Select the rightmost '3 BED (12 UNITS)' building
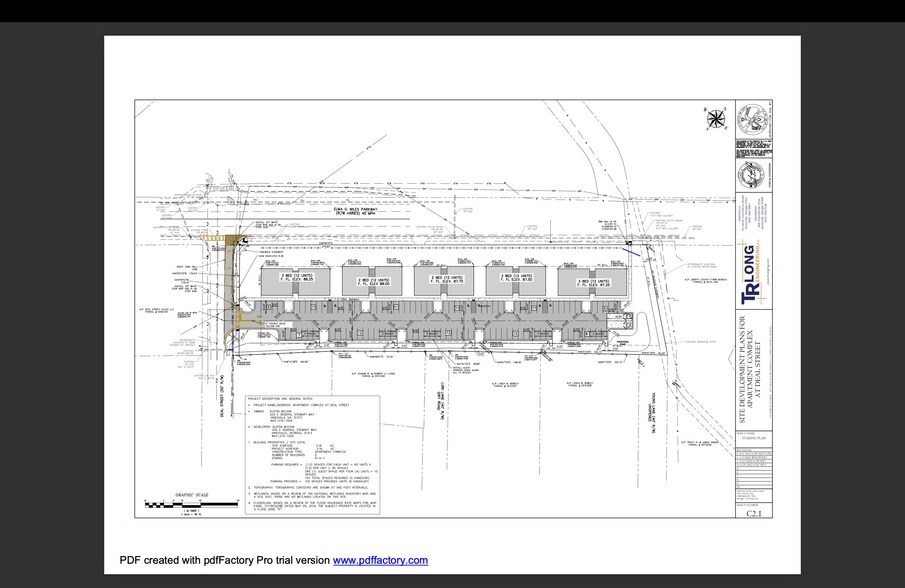Screen dimensions: 905x588 point(592,281)
